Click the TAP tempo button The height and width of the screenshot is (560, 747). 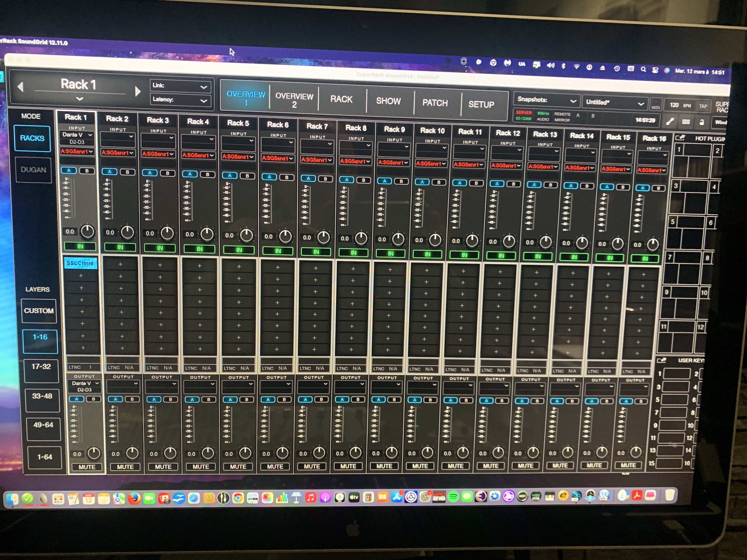coord(703,106)
